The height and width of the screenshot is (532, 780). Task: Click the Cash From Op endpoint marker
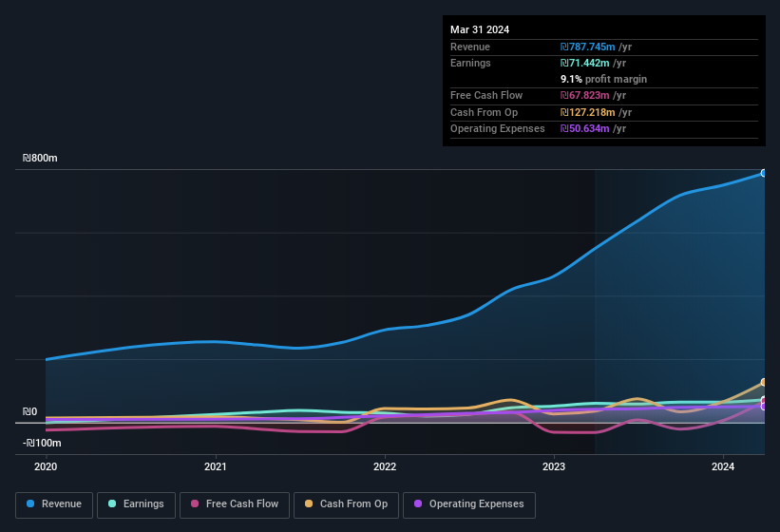click(x=764, y=382)
